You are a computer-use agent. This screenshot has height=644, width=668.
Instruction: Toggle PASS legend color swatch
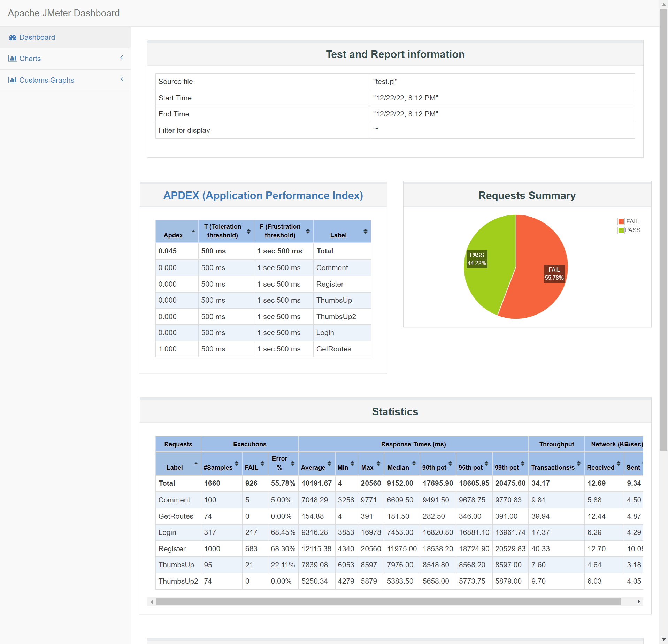click(x=621, y=230)
